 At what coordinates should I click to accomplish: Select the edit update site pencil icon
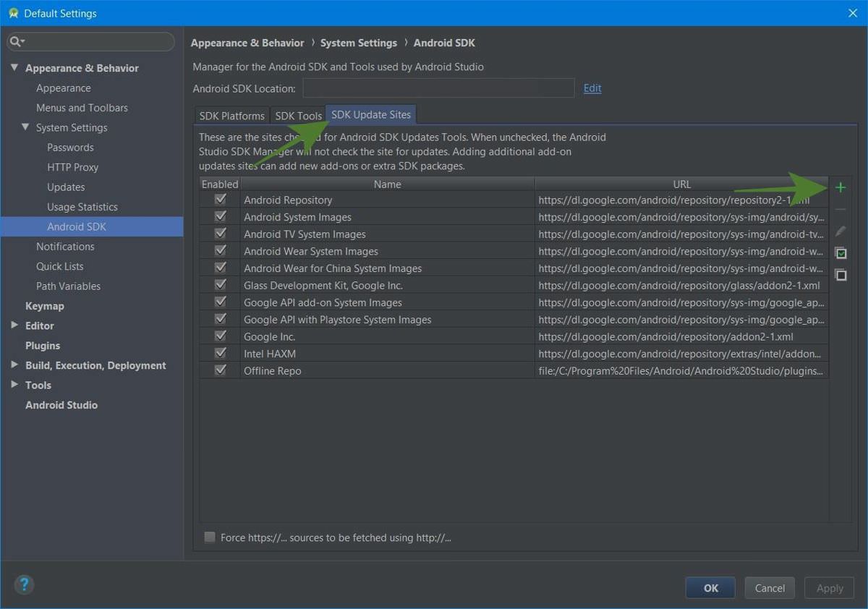coord(841,231)
